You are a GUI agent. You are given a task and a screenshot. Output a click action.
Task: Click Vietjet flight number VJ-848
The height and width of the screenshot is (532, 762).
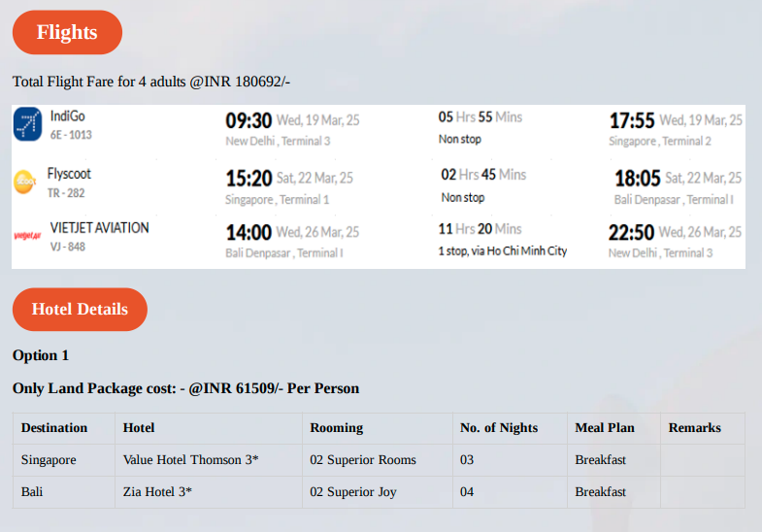click(x=68, y=247)
